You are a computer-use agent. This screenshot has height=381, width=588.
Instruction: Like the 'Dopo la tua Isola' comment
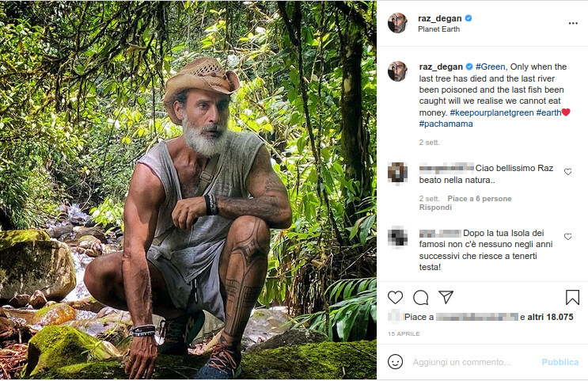tap(568, 236)
